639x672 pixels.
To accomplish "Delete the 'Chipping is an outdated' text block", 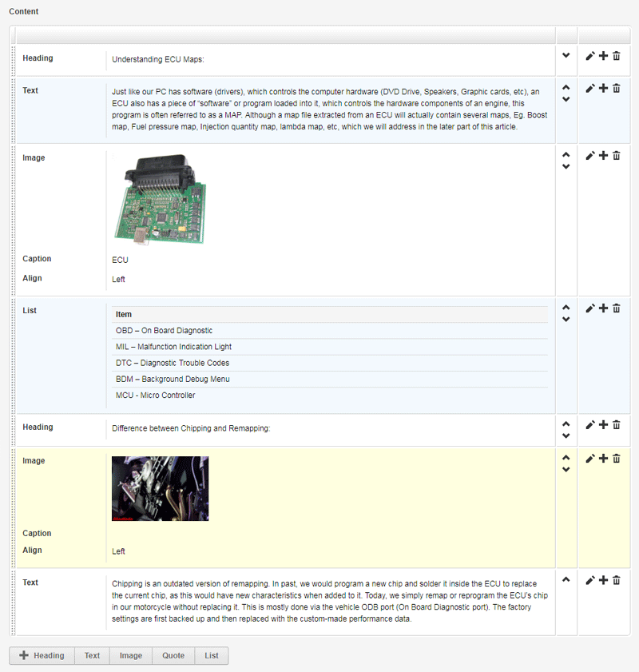I will 617,580.
